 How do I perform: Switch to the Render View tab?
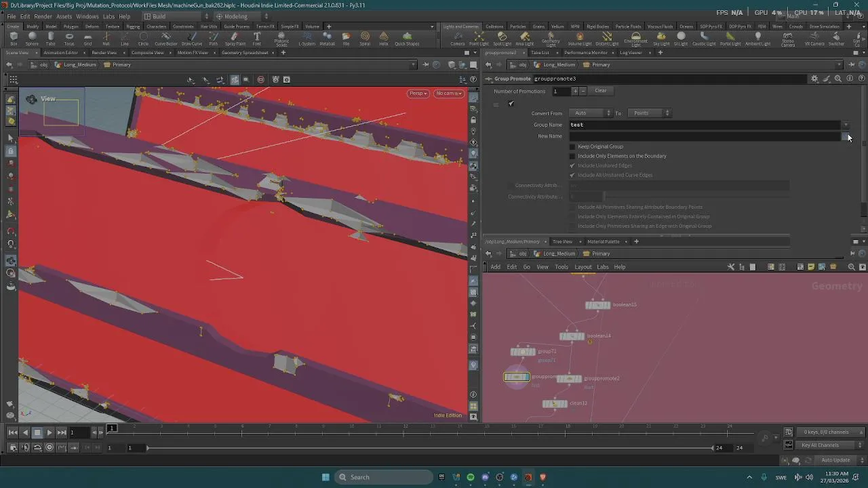click(104, 52)
